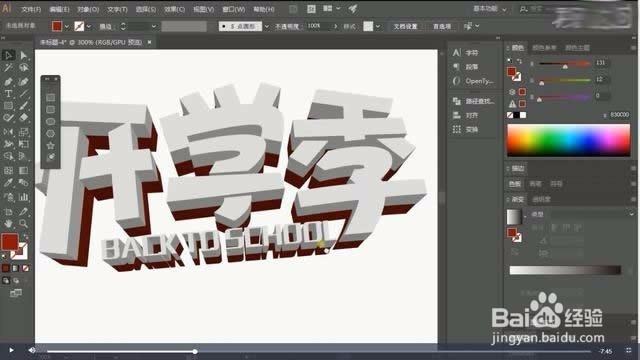Select the Column Graph tool

(x=24, y=197)
